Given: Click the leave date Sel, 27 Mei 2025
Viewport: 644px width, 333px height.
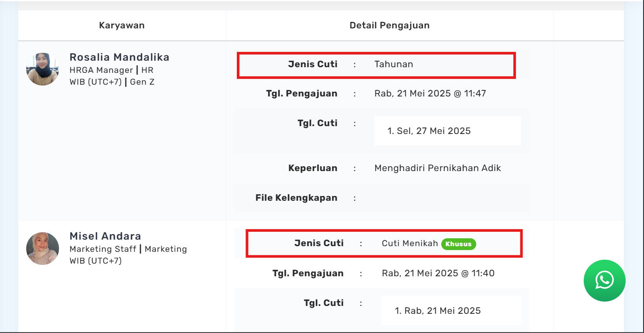Looking at the screenshot, I should (x=429, y=131).
